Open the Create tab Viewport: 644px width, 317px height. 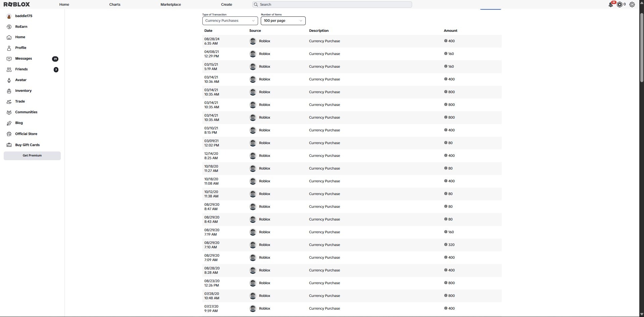tap(227, 4)
